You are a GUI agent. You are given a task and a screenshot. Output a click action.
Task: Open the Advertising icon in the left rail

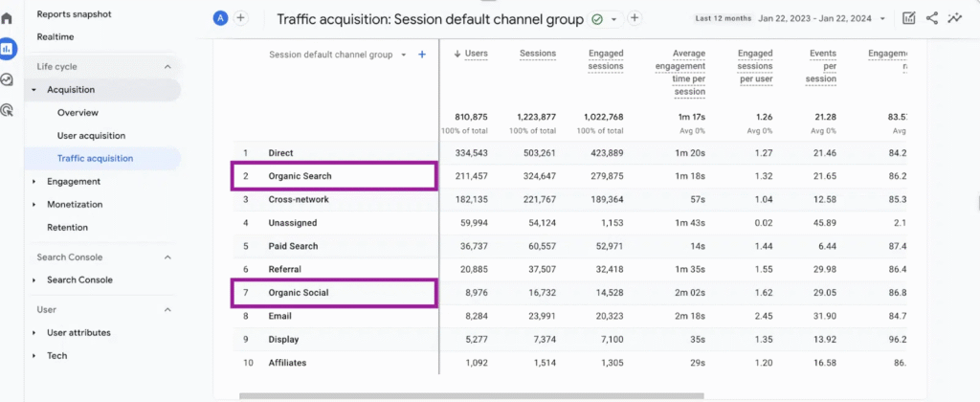coord(8,110)
